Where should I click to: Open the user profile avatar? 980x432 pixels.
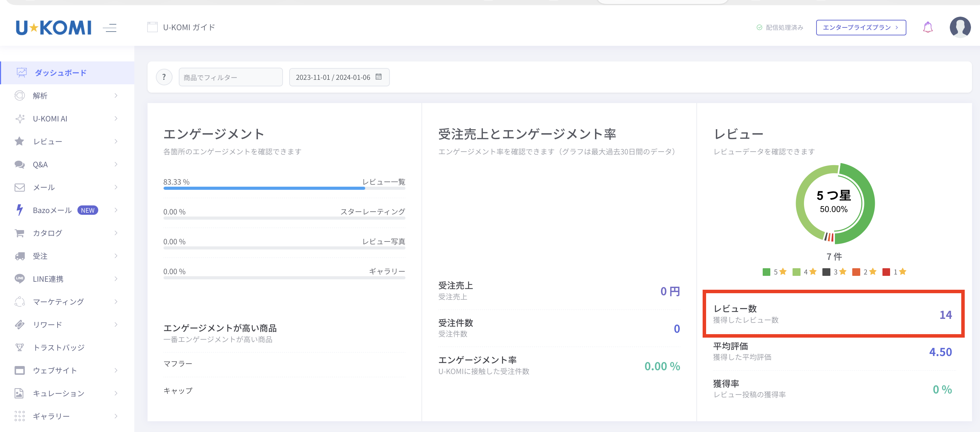(x=960, y=27)
